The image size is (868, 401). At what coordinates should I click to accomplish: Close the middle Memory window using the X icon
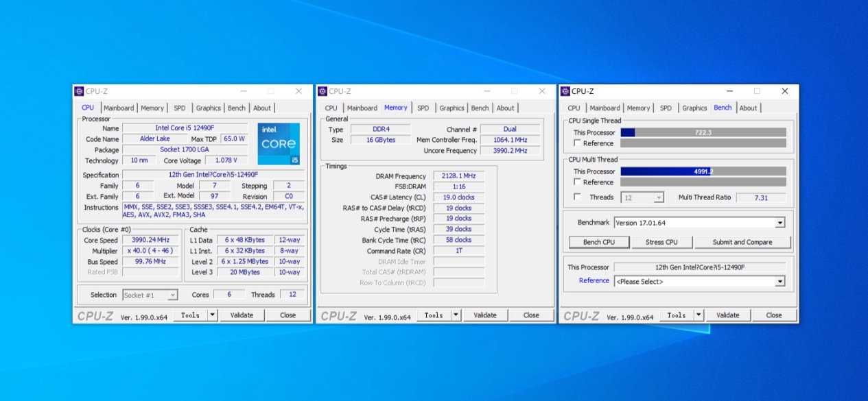[x=542, y=91]
